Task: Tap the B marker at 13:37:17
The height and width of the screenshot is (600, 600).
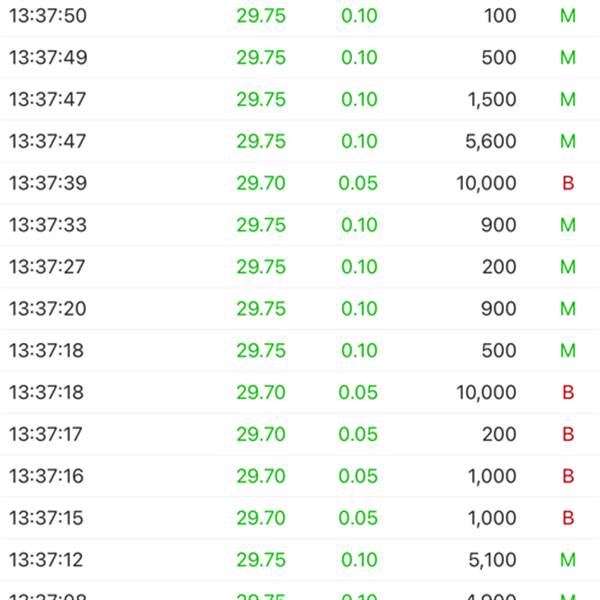Action: (x=568, y=434)
